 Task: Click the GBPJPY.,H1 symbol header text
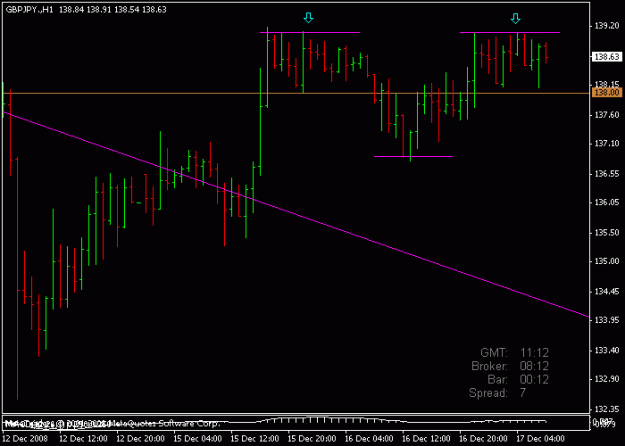click(x=29, y=10)
